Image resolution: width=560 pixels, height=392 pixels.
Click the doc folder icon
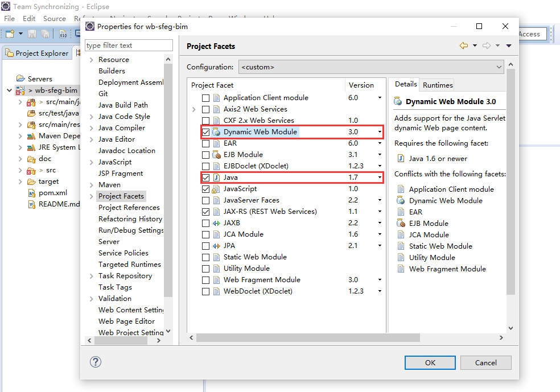31,159
